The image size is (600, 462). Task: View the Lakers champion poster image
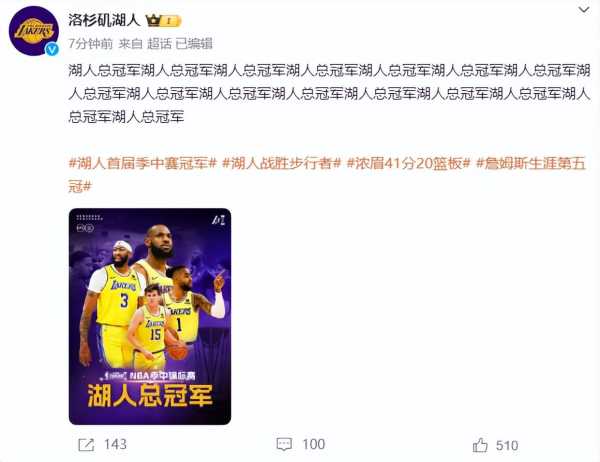pyautogui.click(x=150, y=317)
